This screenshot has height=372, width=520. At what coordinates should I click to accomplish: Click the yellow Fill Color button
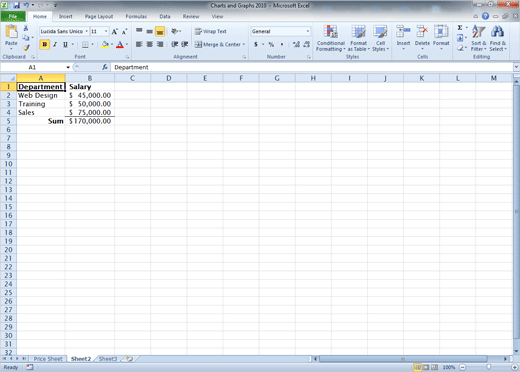(105, 44)
